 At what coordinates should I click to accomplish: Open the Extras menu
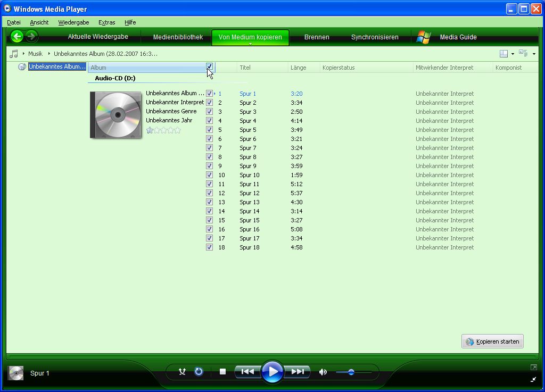point(106,22)
